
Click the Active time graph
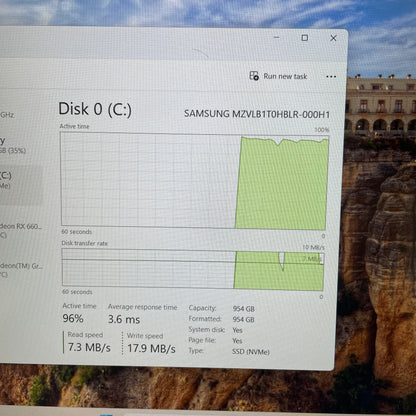pyautogui.click(x=195, y=181)
